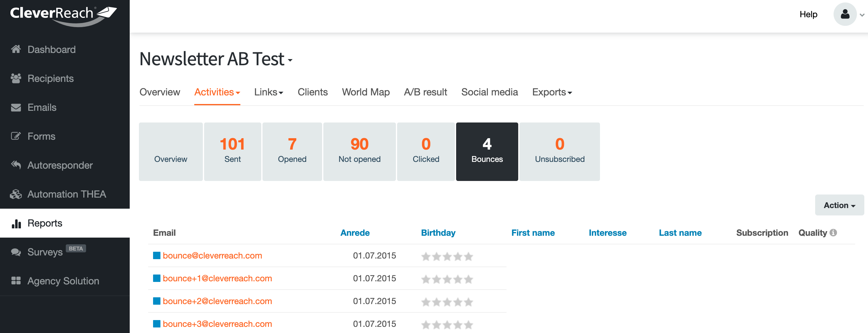Open the bounce+1@cleverreach.com email link
This screenshot has height=333, width=868.
click(217, 278)
